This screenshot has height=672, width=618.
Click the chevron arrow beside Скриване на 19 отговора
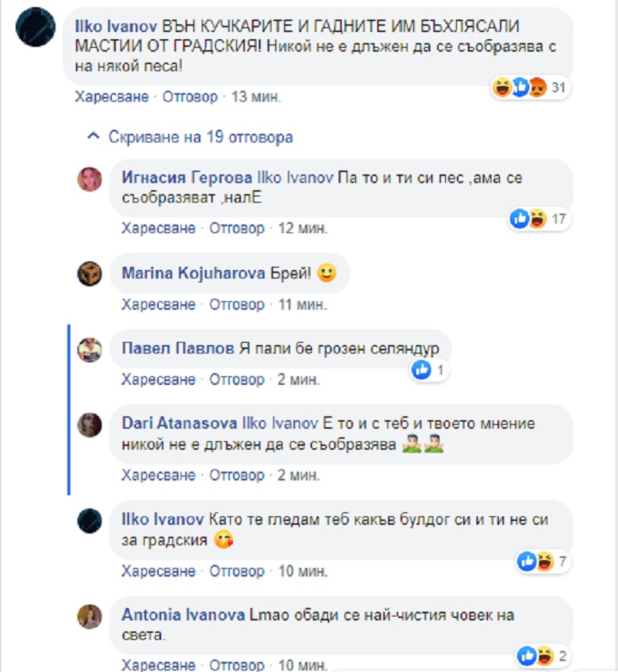(93, 137)
